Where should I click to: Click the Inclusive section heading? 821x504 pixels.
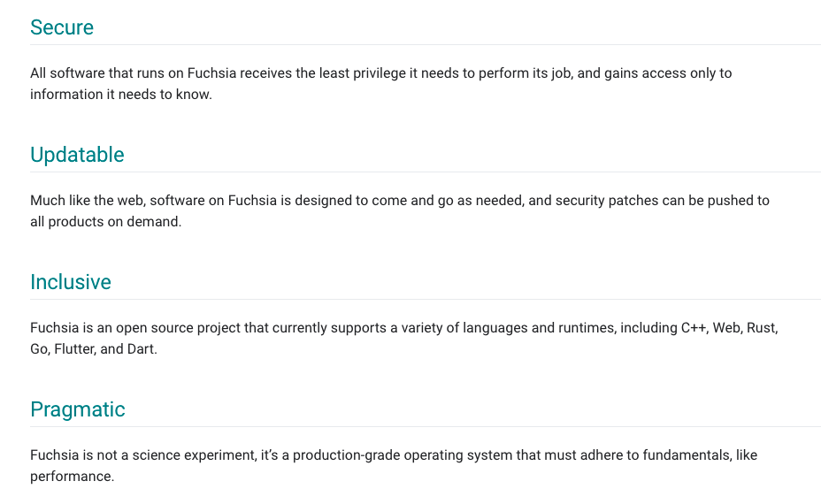pyautogui.click(x=71, y=282)
